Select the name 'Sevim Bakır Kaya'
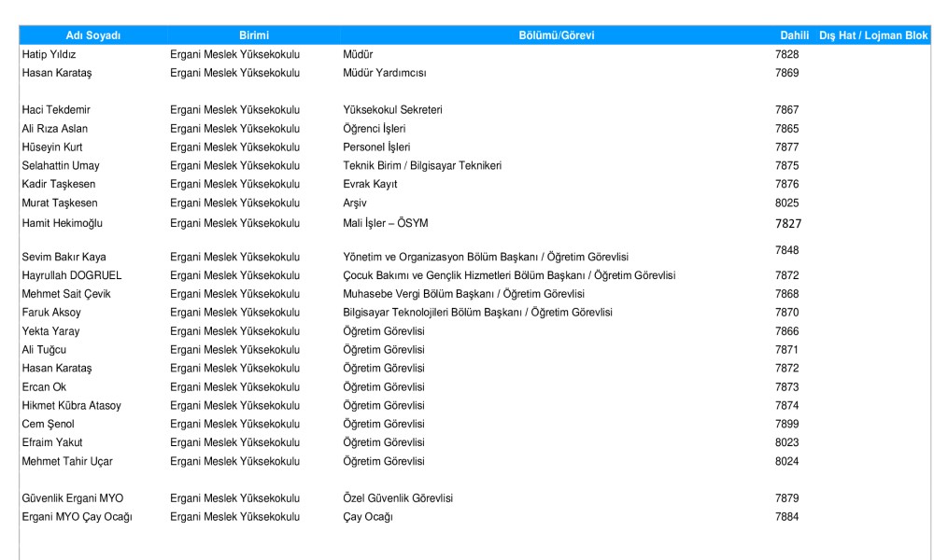 coord(64,257)
